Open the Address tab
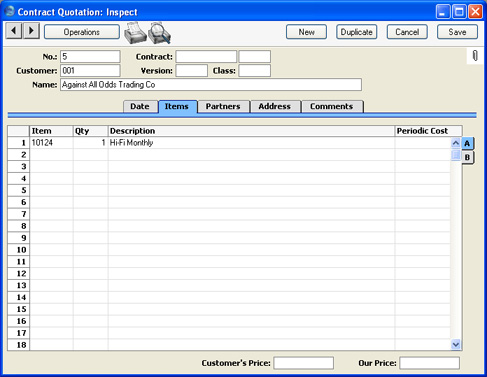The width and height of the screenshot is (487, 377). pos(275,106)
